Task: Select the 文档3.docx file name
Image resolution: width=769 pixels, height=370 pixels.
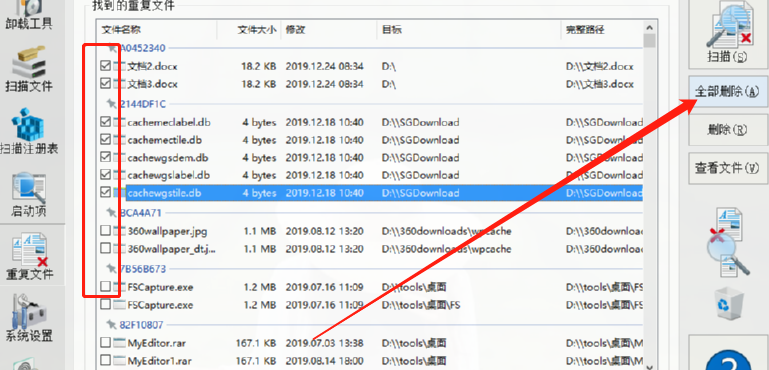Action: [152, 84]
